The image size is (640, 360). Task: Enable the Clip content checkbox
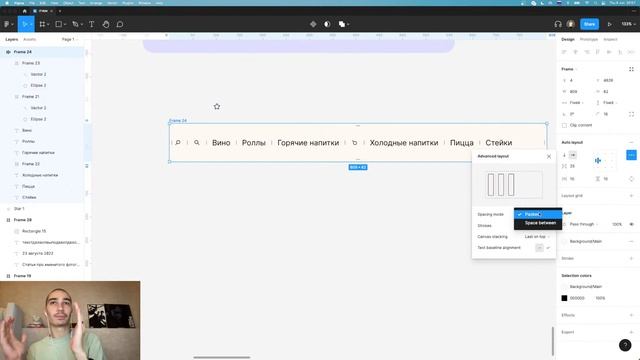(x=564, y=125)
